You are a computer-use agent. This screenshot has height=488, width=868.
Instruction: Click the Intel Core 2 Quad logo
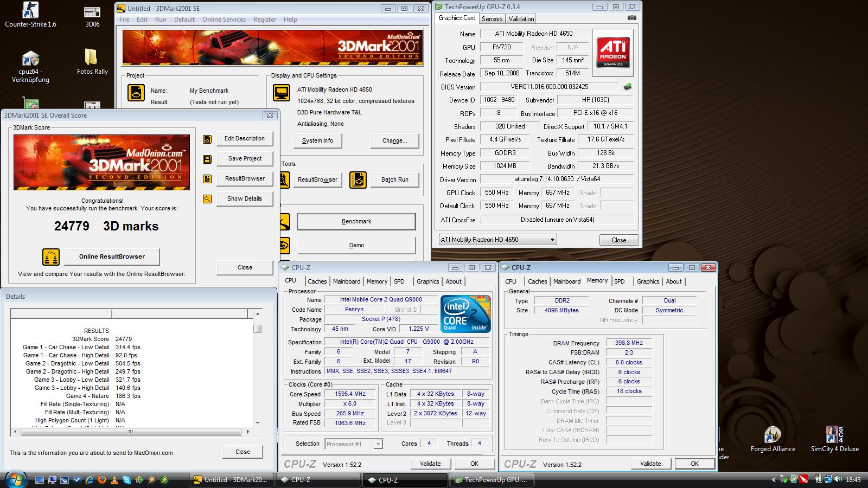[x=465, y=314]
